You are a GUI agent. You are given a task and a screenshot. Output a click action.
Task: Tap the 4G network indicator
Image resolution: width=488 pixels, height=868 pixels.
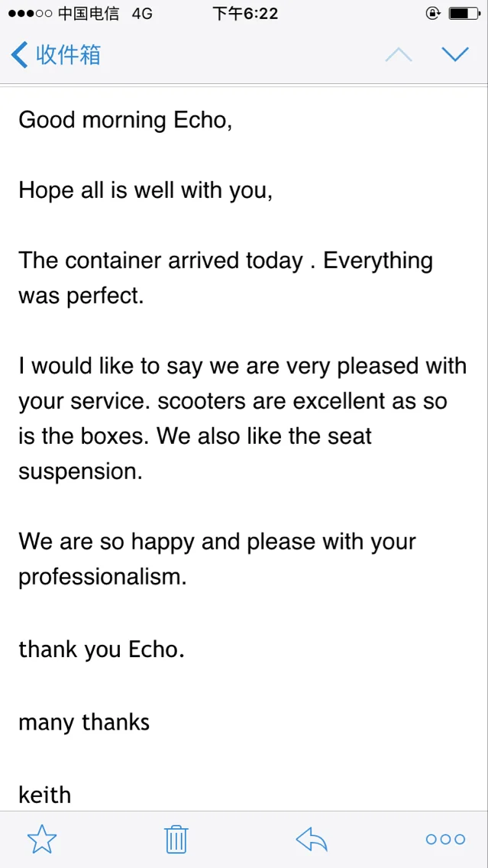click(142, 14)
